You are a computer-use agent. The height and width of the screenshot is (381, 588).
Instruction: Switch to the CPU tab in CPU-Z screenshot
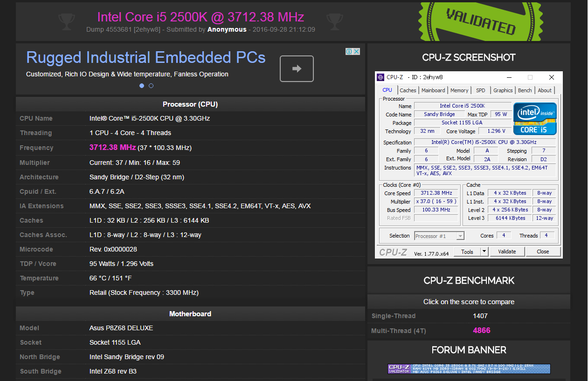click(387, 90)
